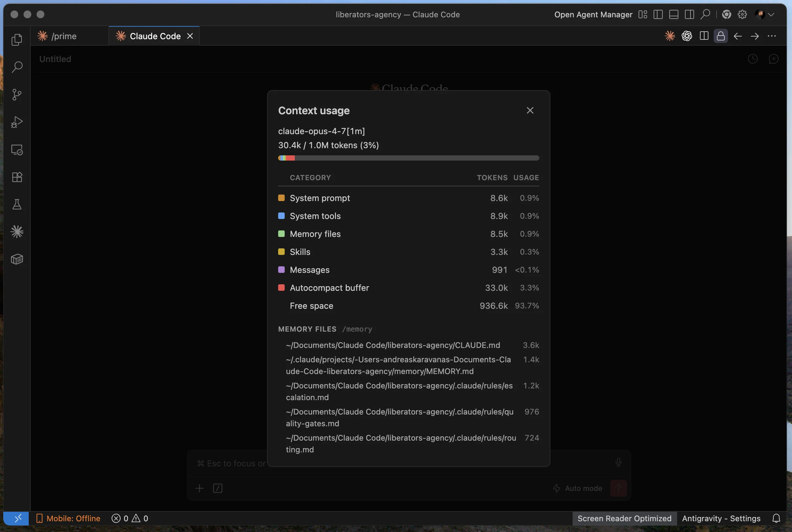Click Mobile: Offline in status bar

tap(68, 518)
